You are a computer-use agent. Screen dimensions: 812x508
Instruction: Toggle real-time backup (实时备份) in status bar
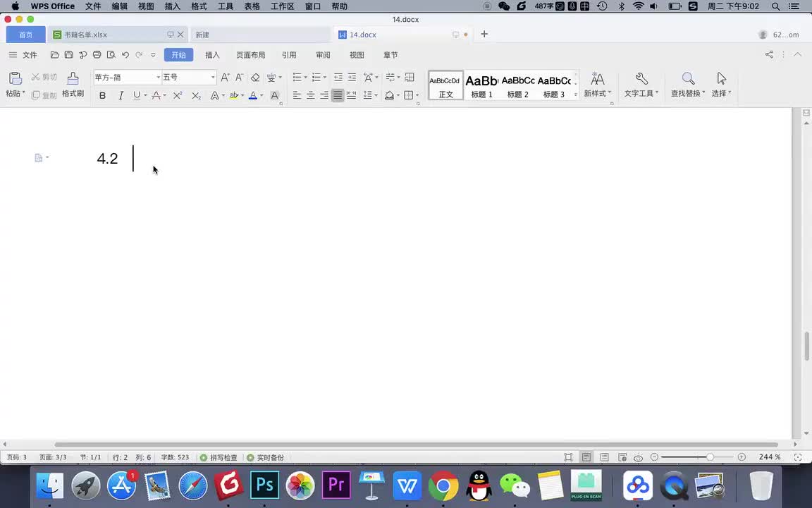(265, 457)
